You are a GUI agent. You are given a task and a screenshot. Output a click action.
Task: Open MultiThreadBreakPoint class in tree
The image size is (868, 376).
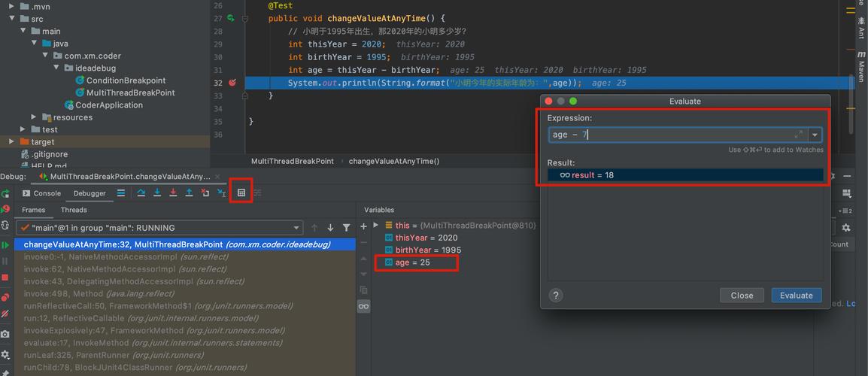pos(125,92)
